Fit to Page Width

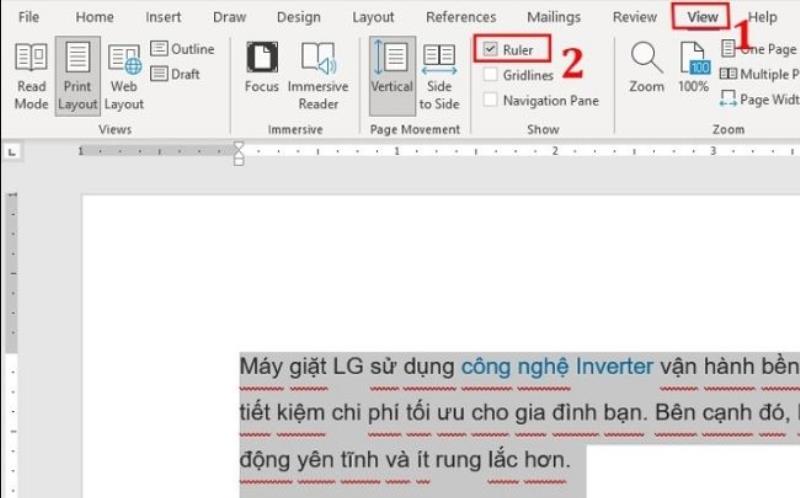[760, 99]
